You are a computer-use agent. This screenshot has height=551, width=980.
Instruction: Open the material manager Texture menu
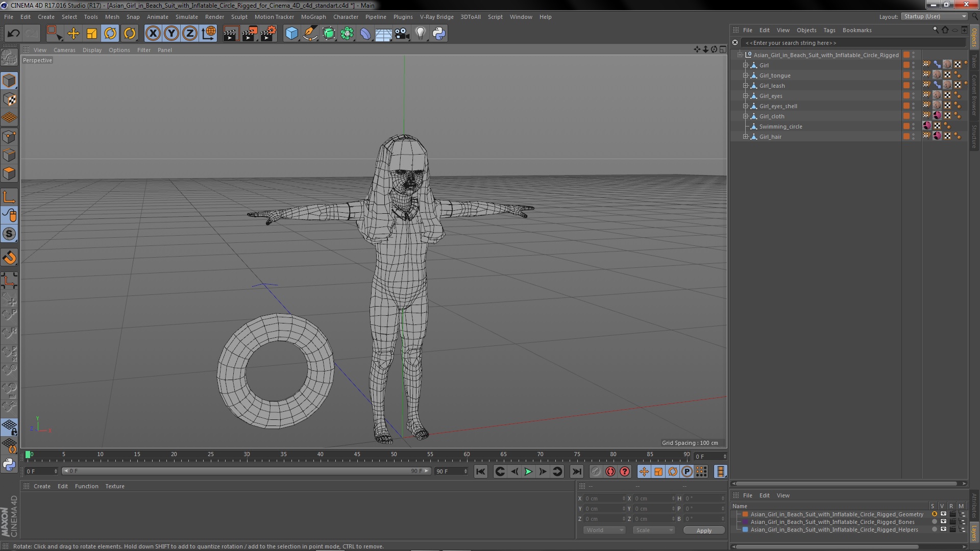click(x=114, y=486)
